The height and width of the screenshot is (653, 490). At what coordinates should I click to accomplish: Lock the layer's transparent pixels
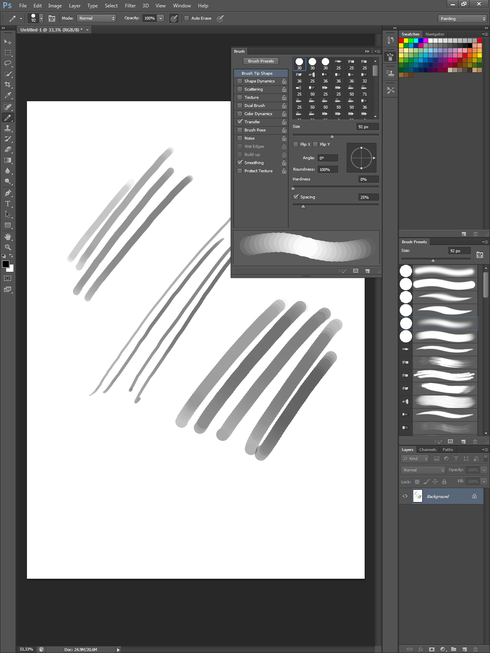[417, 482]
